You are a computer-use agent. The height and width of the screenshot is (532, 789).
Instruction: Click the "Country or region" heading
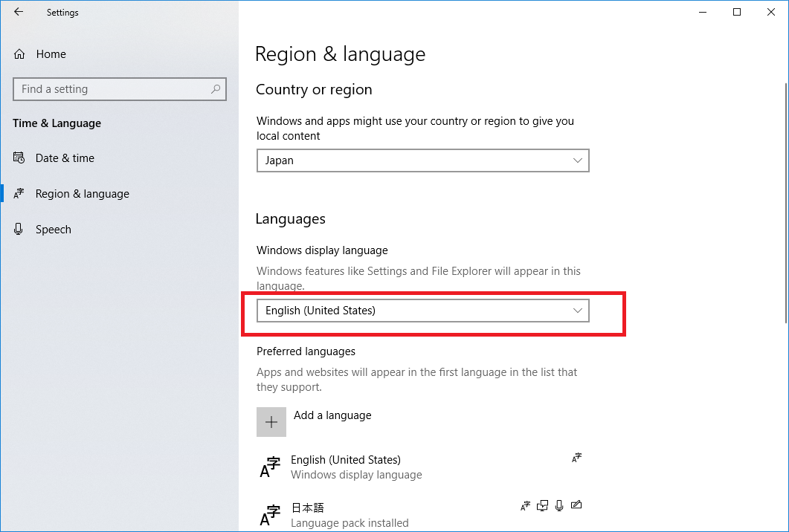coord(314,89)
